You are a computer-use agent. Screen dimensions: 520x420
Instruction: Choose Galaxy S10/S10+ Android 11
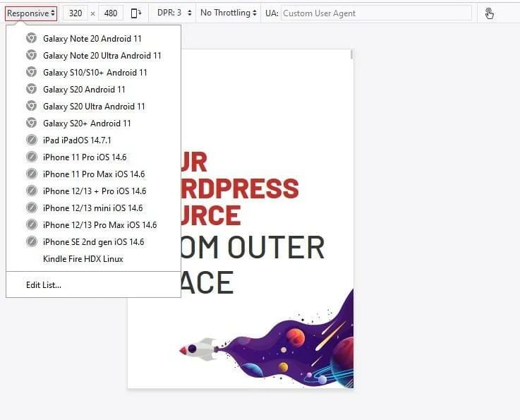pyautogui.click(x=94, y=72)
